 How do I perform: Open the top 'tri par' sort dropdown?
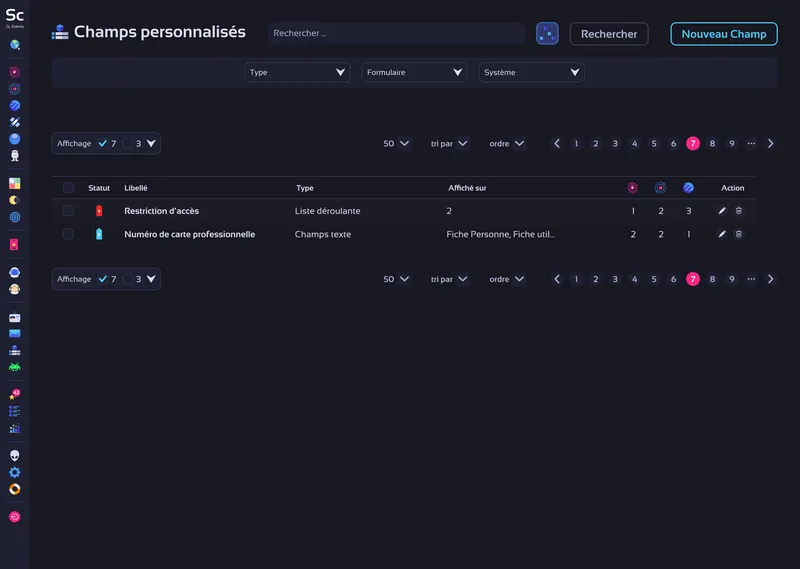449,143
